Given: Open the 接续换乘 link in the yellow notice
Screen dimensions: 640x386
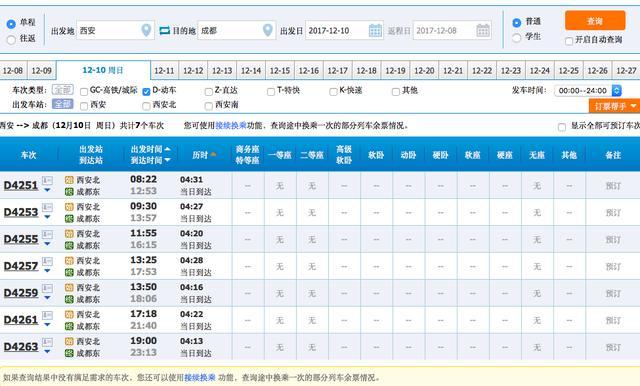Looking at the screenshot, I should [200, 377].
